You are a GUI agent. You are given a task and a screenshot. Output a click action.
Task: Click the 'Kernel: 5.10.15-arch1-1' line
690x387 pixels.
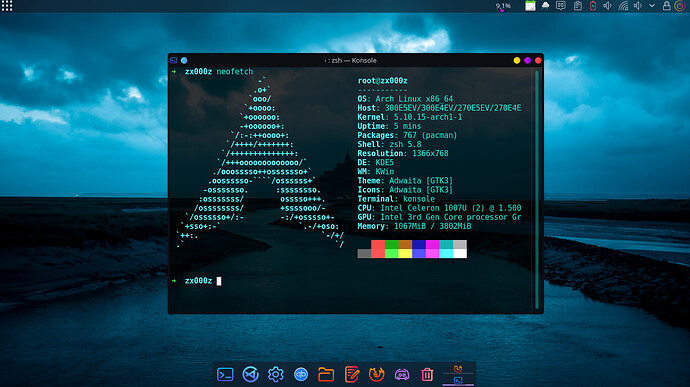click(x=410, y=117)
